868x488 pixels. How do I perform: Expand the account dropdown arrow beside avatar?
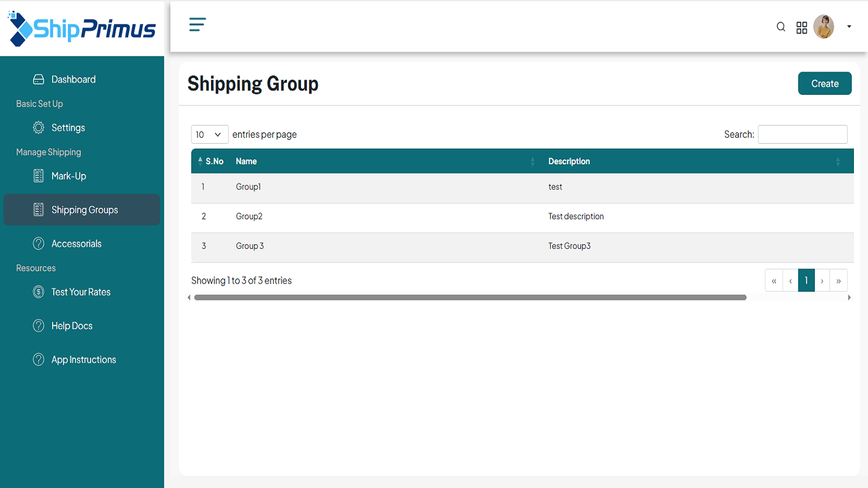(x=849, y=27)
